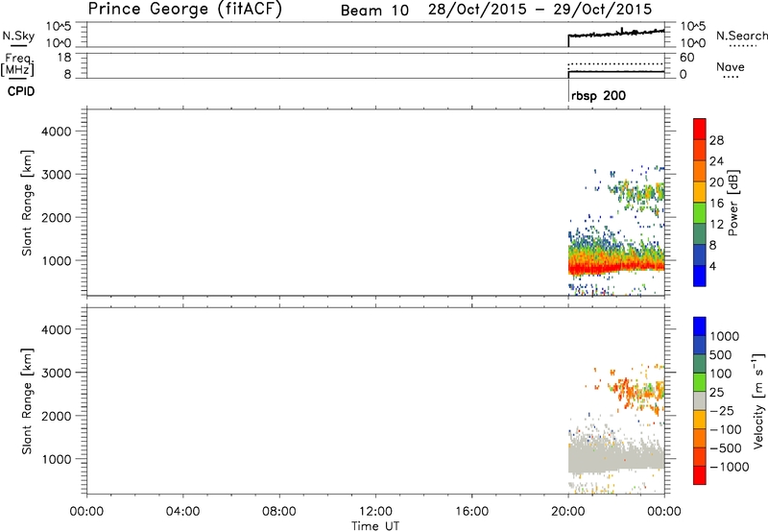The height and width of the screenshot is (532, 768).
Task: Click the 3000 tick of the velocity panel
Action: point(57,373)
